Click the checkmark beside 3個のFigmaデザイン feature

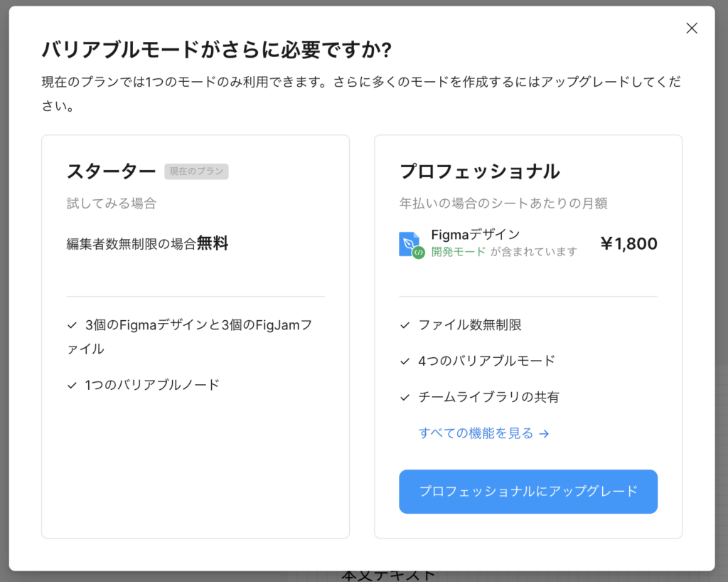72,325
